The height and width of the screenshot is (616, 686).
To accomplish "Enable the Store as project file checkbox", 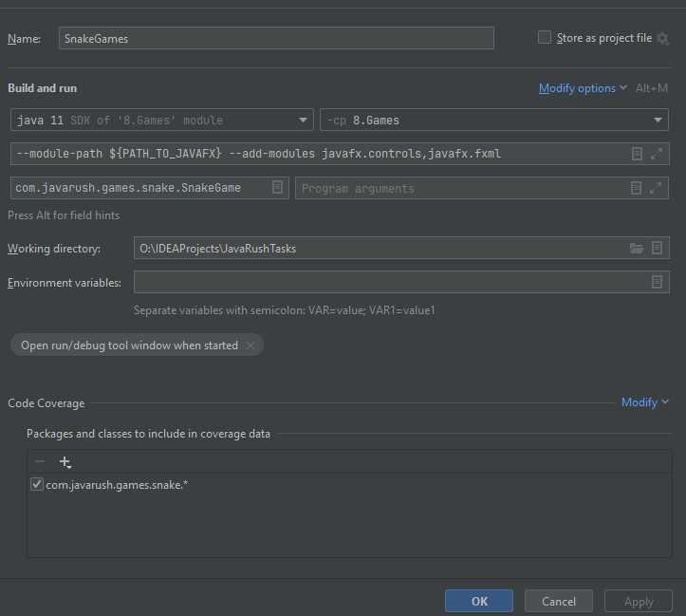I will pyautogui.click(x=545, y=38).
